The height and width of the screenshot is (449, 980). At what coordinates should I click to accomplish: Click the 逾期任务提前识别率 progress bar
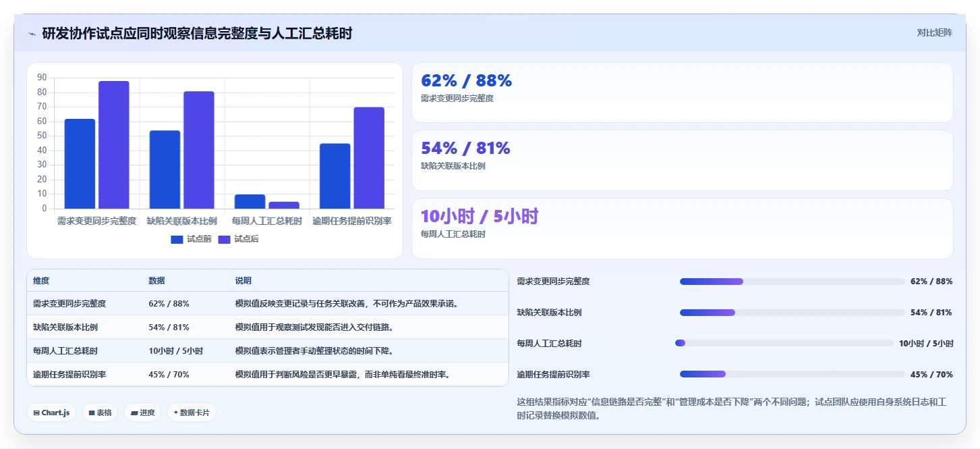tap(792, 374)
